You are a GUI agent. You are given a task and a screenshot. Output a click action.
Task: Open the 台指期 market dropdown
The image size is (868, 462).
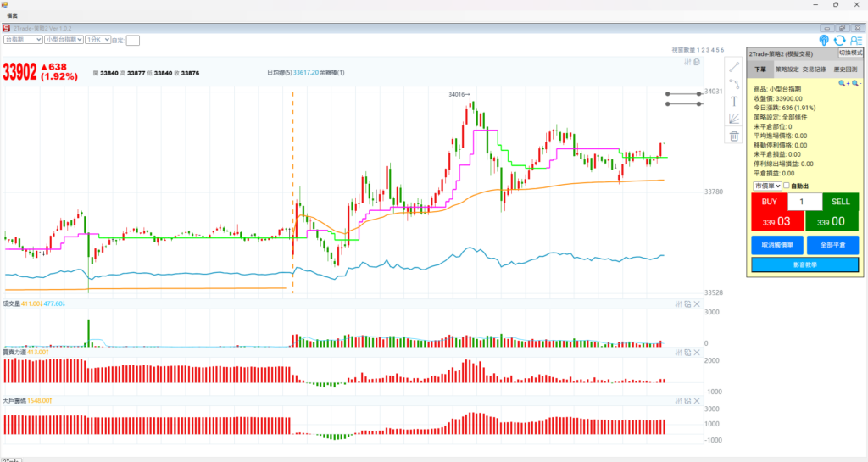[23, 39]
